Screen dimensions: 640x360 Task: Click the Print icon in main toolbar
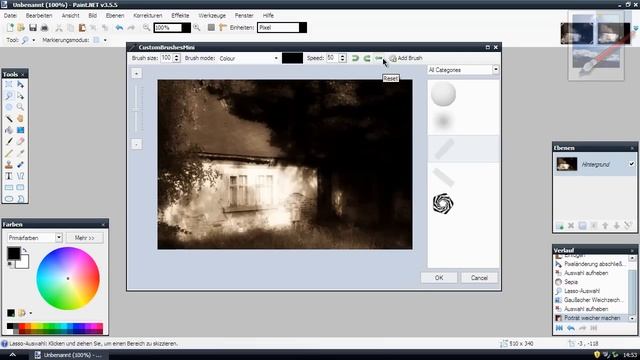tap(44, 28)
